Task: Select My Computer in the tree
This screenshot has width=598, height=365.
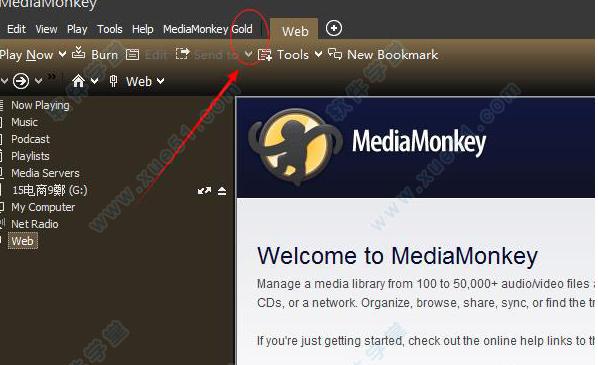Action: [x=43, y=207]
